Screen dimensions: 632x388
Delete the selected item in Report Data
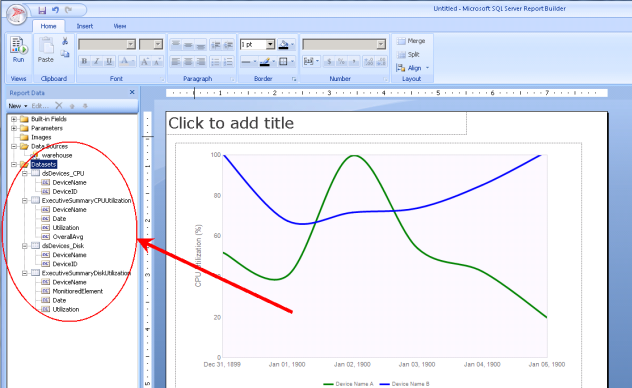59,106
